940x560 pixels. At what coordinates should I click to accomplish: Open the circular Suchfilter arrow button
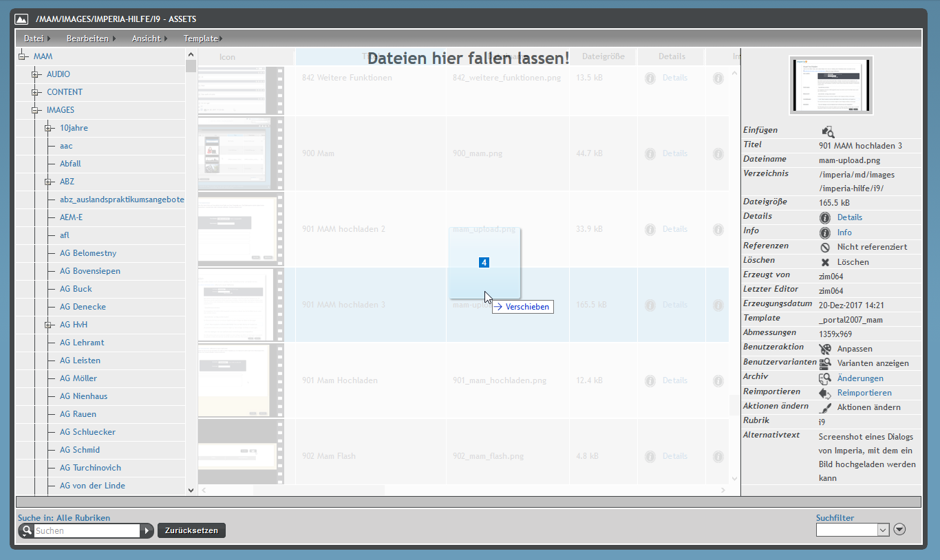(899, 530)
